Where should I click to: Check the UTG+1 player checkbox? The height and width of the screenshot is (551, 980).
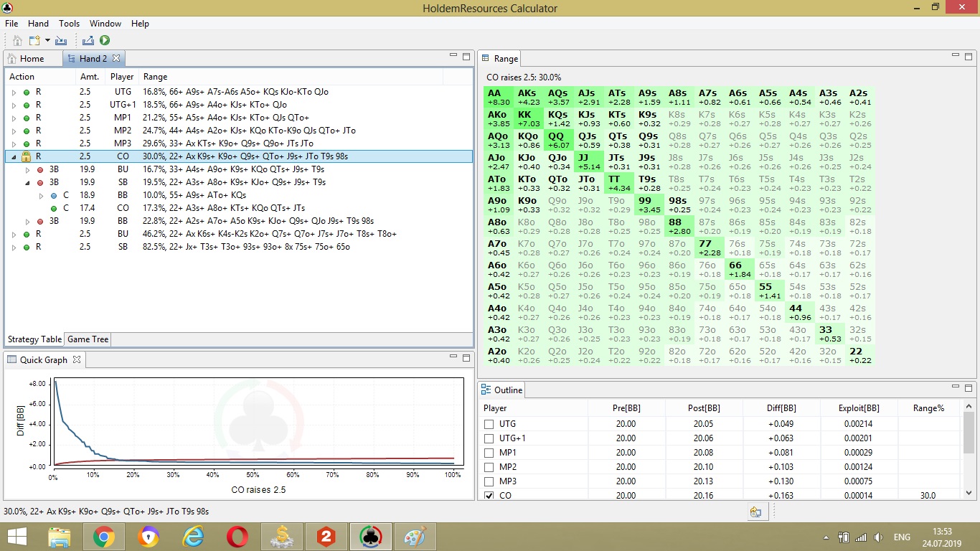click(x=489, y=438)
